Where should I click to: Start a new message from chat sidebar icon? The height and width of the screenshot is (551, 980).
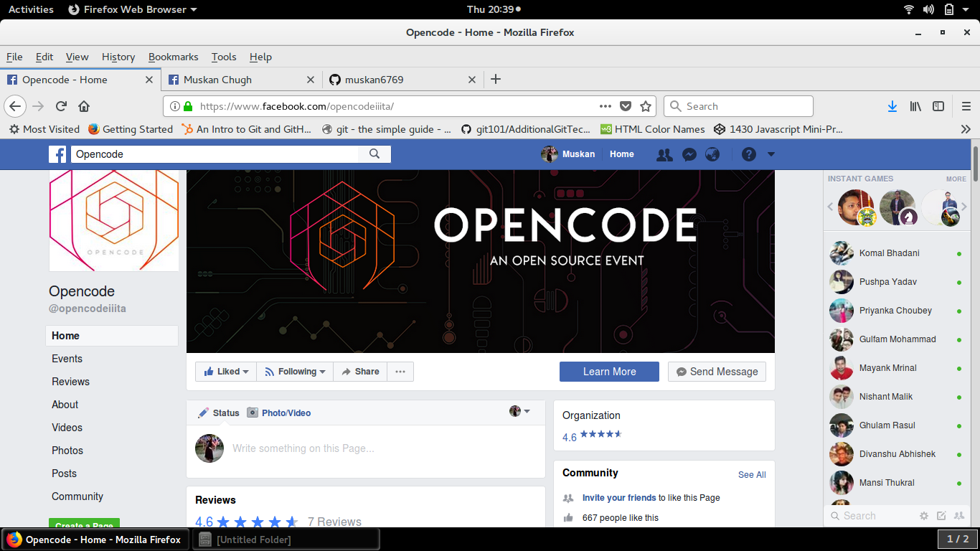[x=941, y=515]
